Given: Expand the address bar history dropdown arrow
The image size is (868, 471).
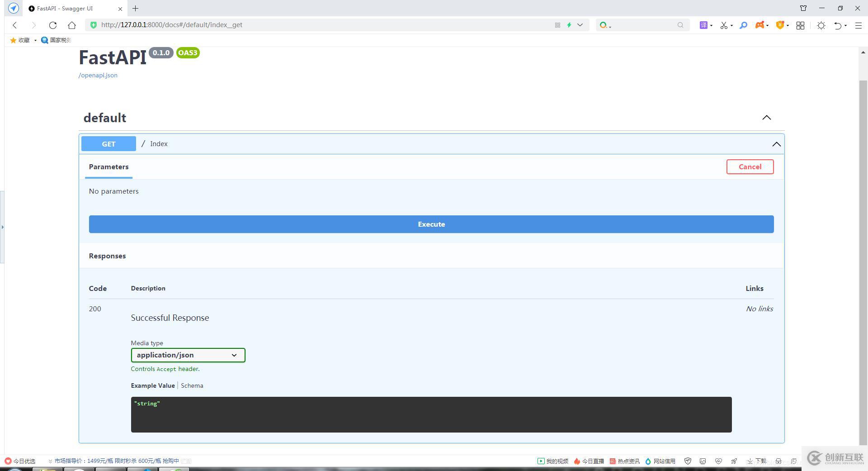Looking at the screenshot, I should pos(580,25).
